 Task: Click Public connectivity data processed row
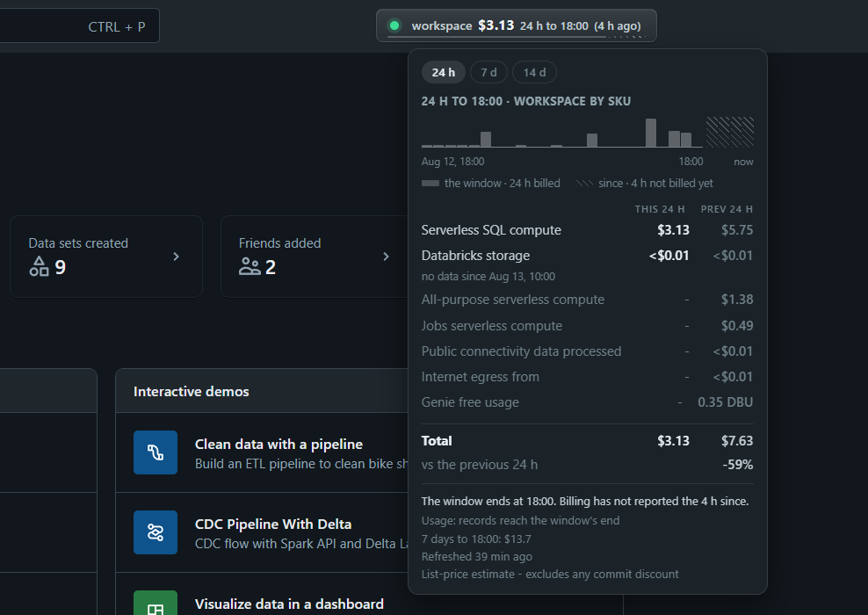coord(587,351)
